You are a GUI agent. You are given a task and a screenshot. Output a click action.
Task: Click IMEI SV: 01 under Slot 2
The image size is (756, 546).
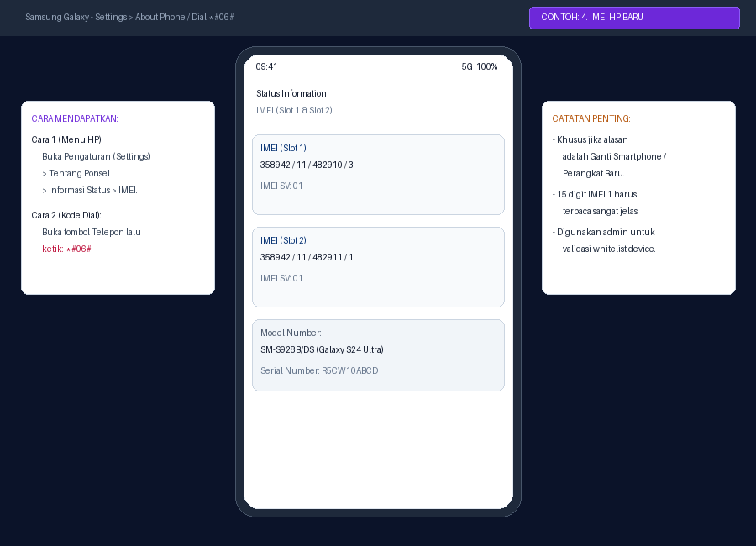tap(281, 278)
